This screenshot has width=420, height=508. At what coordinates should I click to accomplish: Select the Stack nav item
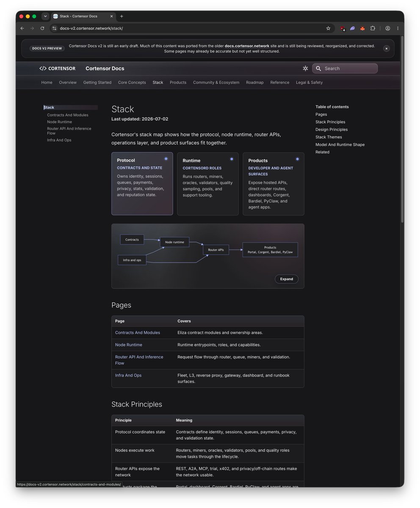(x=158, y=83)
